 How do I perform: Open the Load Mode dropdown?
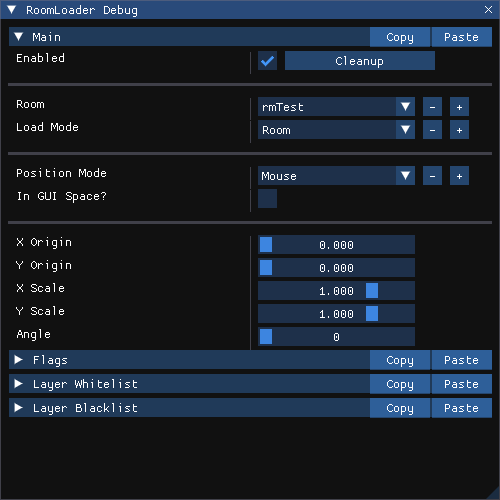[336, 130]
